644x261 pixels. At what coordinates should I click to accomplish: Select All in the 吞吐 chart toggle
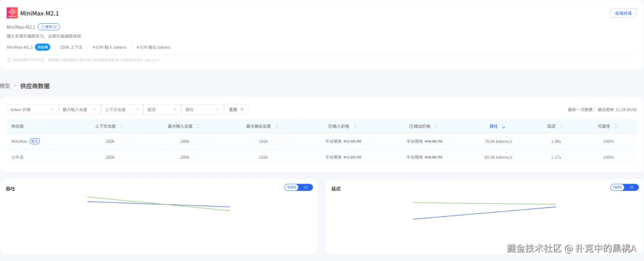coord(306,188)
